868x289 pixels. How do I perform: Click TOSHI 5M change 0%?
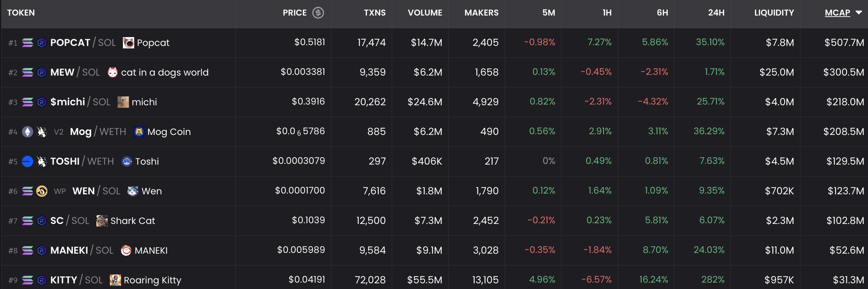[549, 161]
